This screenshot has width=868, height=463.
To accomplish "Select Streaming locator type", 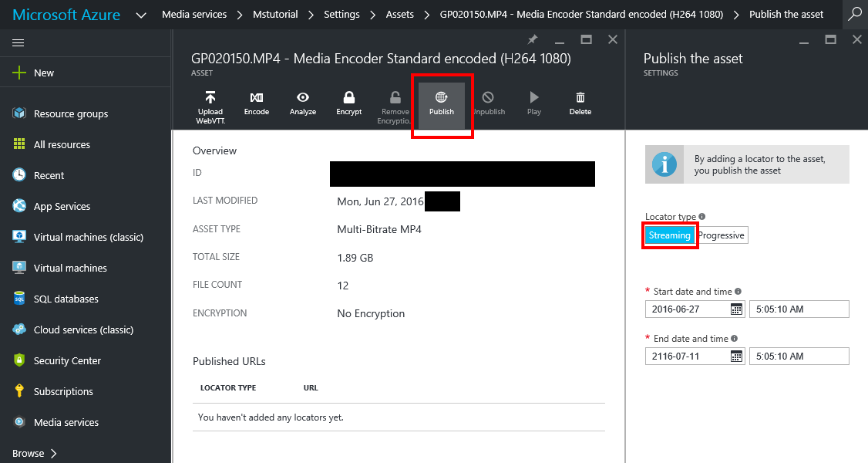I will pos(669,235).
